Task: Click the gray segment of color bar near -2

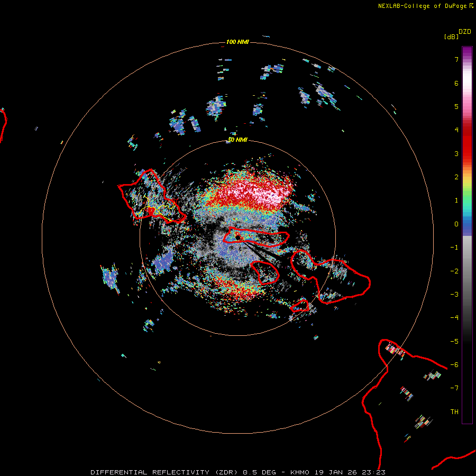Action: (467, 270)
